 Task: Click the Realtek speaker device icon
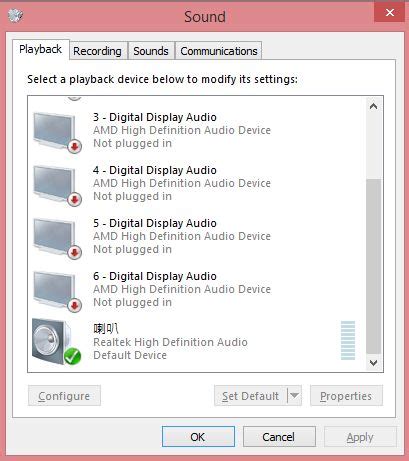tap(57, 342)
